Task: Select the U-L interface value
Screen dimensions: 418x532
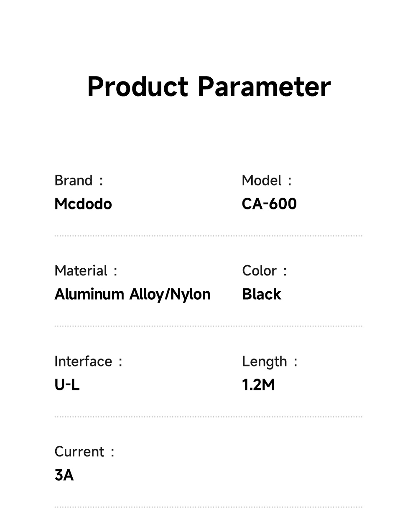Action: pos(67,385)
